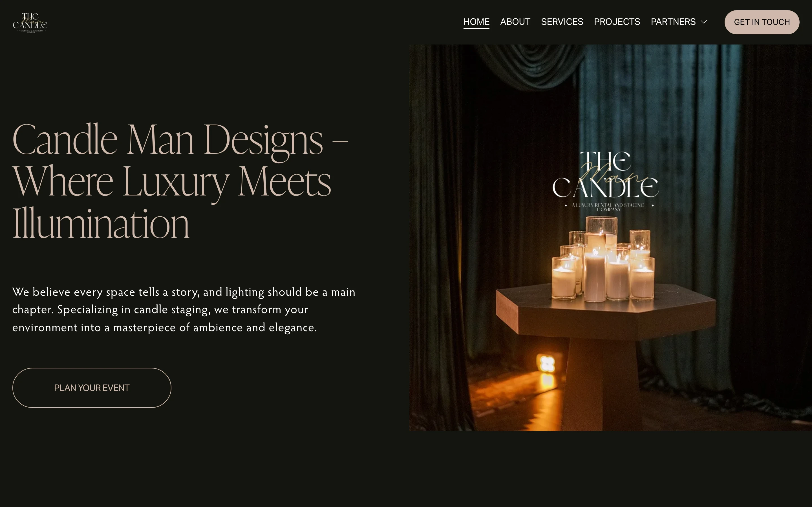Click the small glowing floor light in photo
This screenshot has width=812, height=507.
point(547,364)
